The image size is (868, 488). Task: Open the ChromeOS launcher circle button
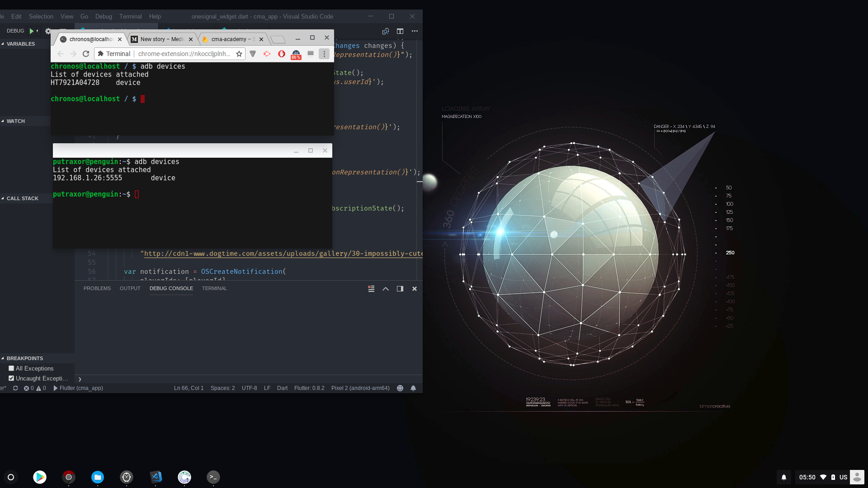(11, 477)
